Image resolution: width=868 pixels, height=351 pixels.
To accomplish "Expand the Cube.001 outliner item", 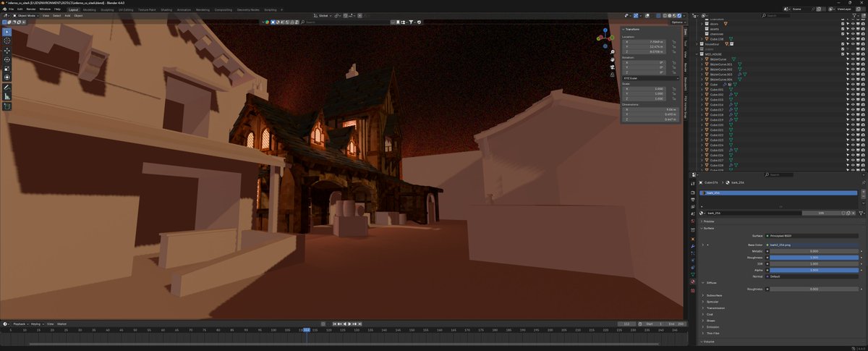I will 702,89.
